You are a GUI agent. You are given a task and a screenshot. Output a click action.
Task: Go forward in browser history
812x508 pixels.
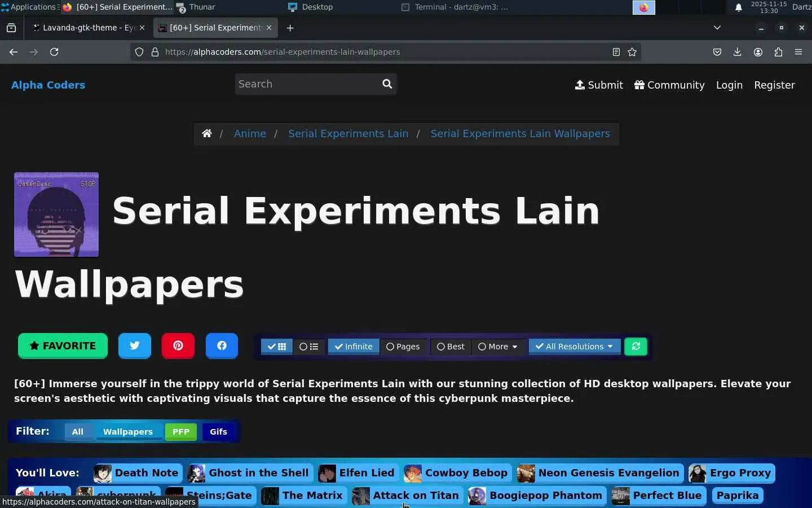coord(34,52)
